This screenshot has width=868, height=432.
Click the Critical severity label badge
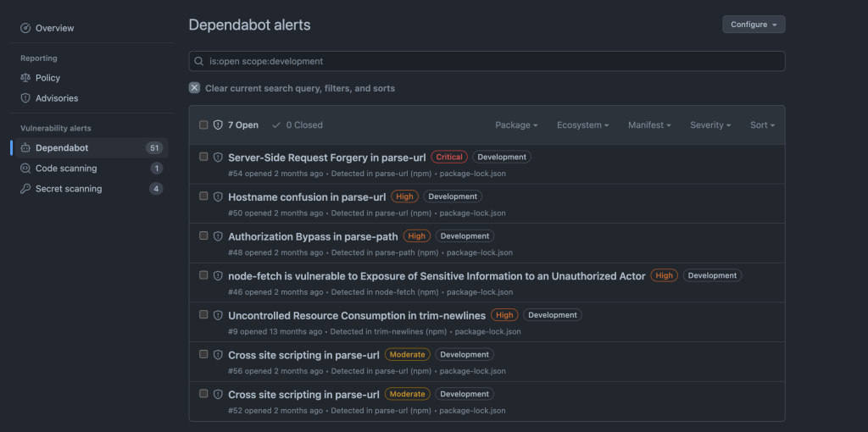tap(448, 157)
